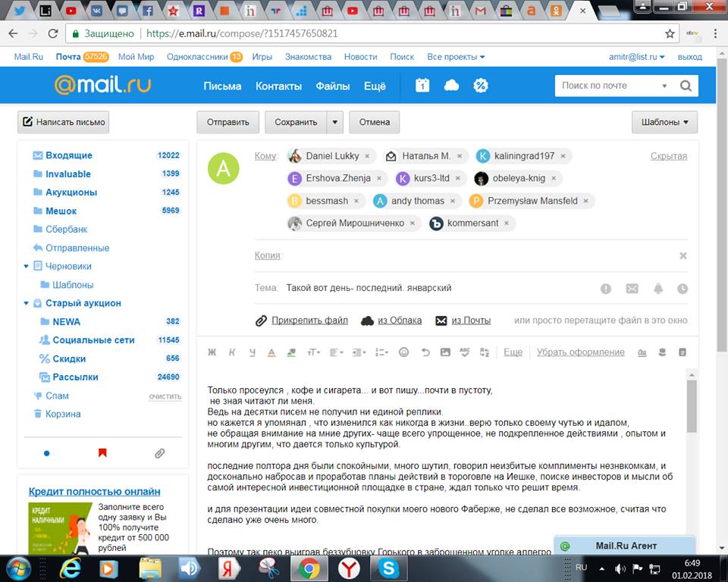Screen dimensions: 728x582
Task: Toggle italic (К) formatting
Action: click(232, 352)
